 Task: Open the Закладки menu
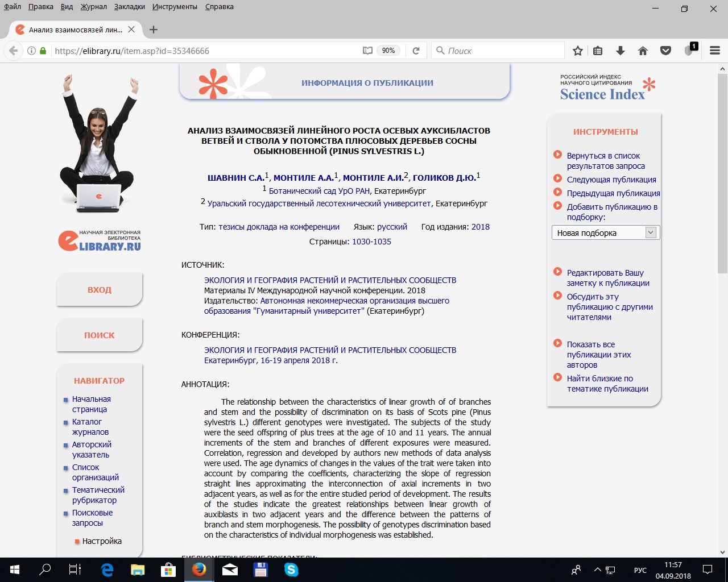(x=129, y=7)
